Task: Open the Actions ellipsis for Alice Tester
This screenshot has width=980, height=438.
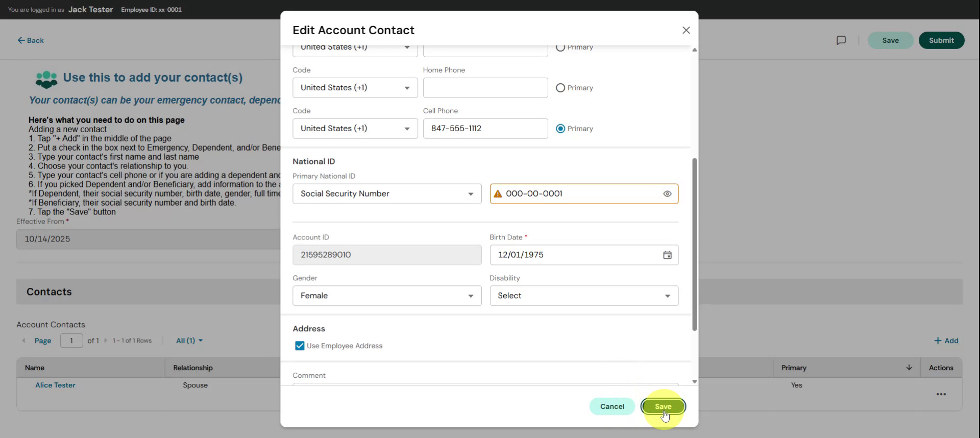Action: 941,394
